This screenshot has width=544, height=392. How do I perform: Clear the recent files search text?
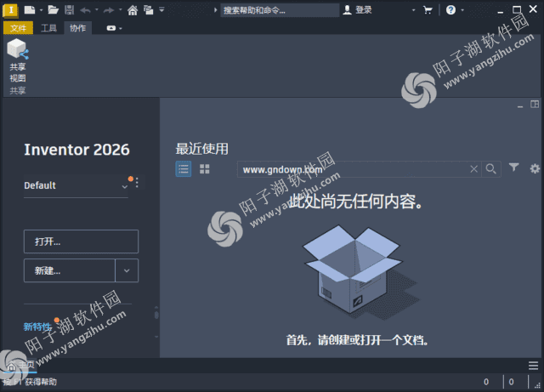(x=474, y=169)
